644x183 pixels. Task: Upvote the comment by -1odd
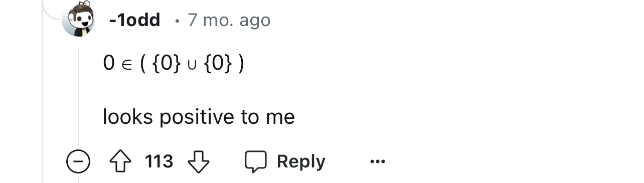tap(120, 161)
